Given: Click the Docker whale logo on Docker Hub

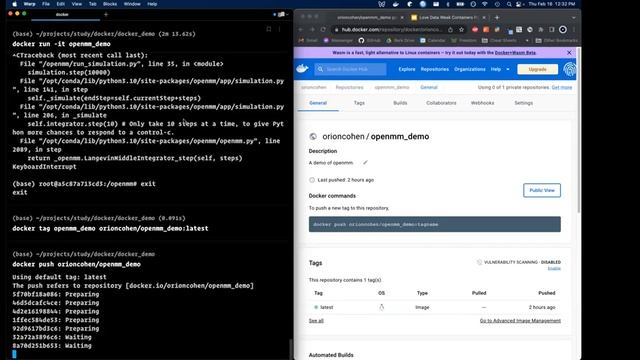Looking at the screenshot, I should pyautogui.click(x=302, y=69).
